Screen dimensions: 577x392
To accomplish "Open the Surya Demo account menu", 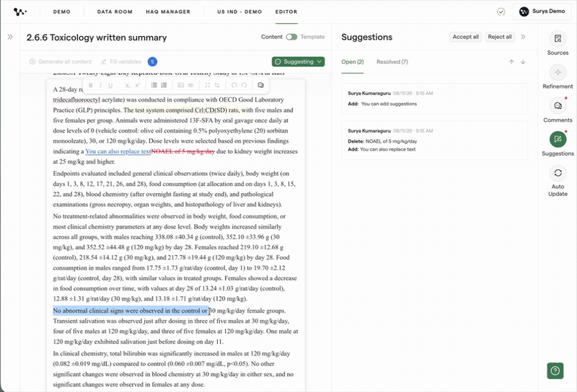I will click(542, 12).
